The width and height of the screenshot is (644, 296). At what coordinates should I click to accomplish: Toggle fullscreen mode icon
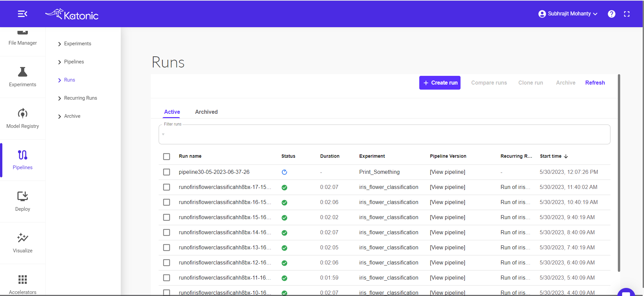627,14
